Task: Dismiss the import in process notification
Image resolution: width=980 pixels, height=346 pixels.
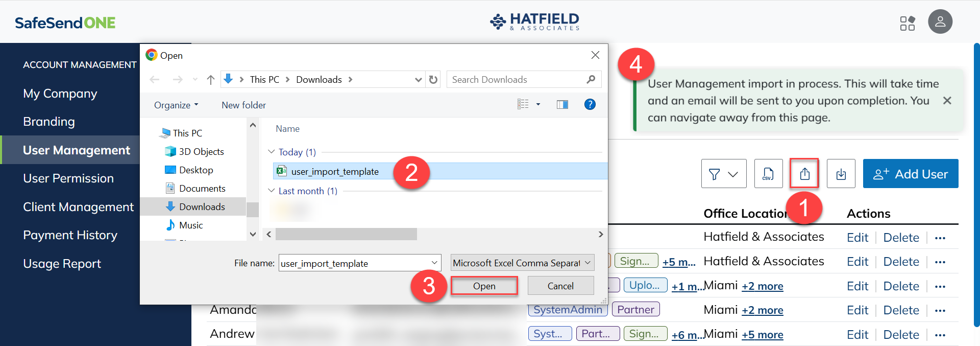Action: pos(947,101)
